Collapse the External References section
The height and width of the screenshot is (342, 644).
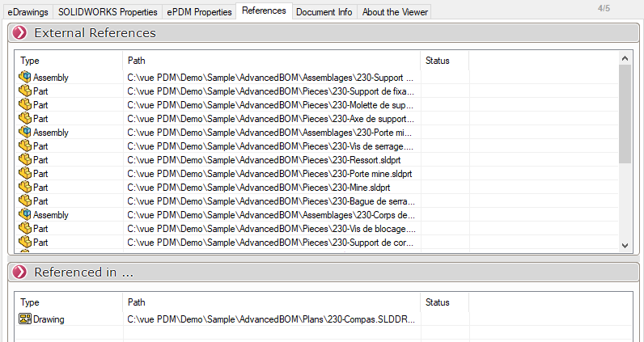point(20,33)
